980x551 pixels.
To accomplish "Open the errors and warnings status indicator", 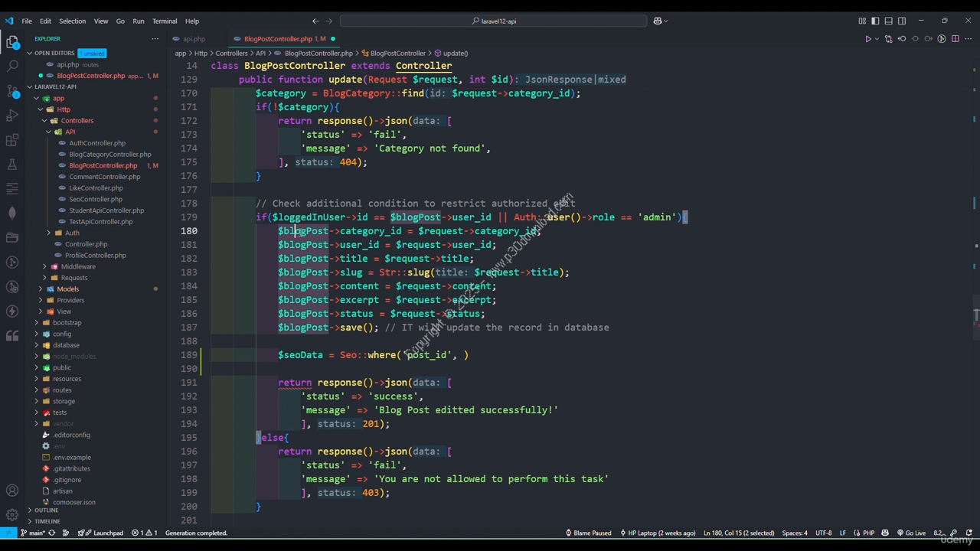I will (145, 533).
